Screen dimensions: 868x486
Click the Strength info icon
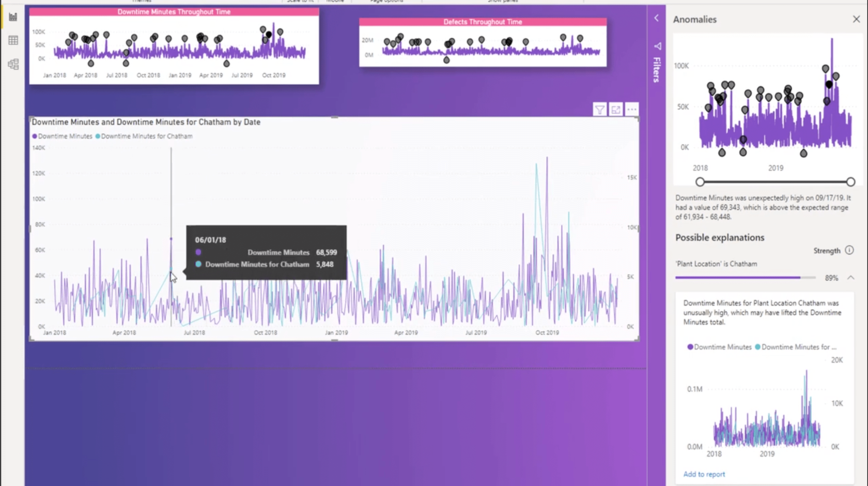[x=849, y=250]
